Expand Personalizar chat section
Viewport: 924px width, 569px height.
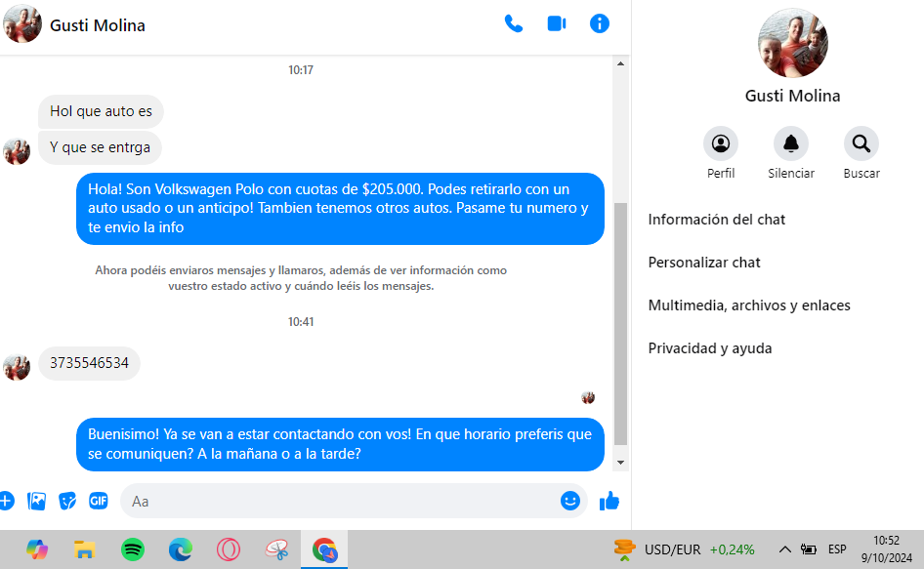point(704,263)
